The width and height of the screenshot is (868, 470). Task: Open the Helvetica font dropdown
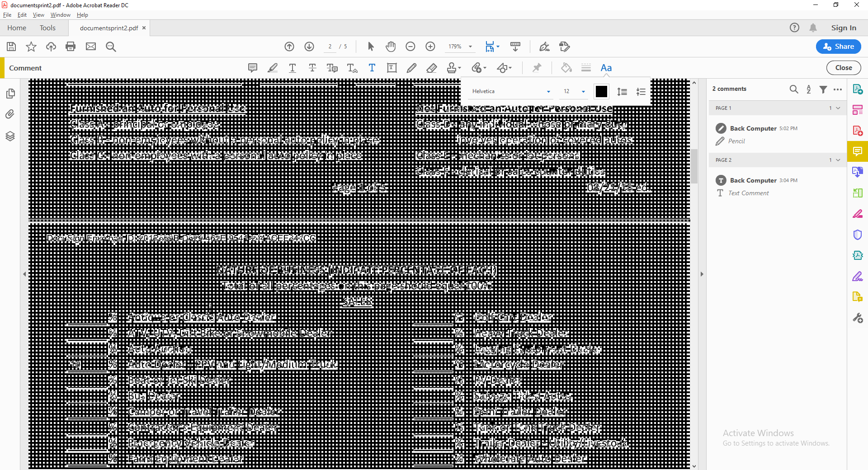511,91
